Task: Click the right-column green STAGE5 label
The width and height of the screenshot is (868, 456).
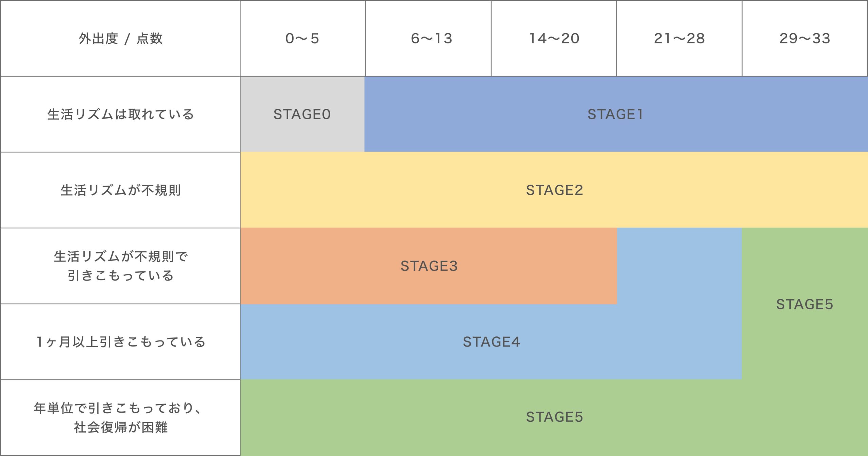Action: 805,304
